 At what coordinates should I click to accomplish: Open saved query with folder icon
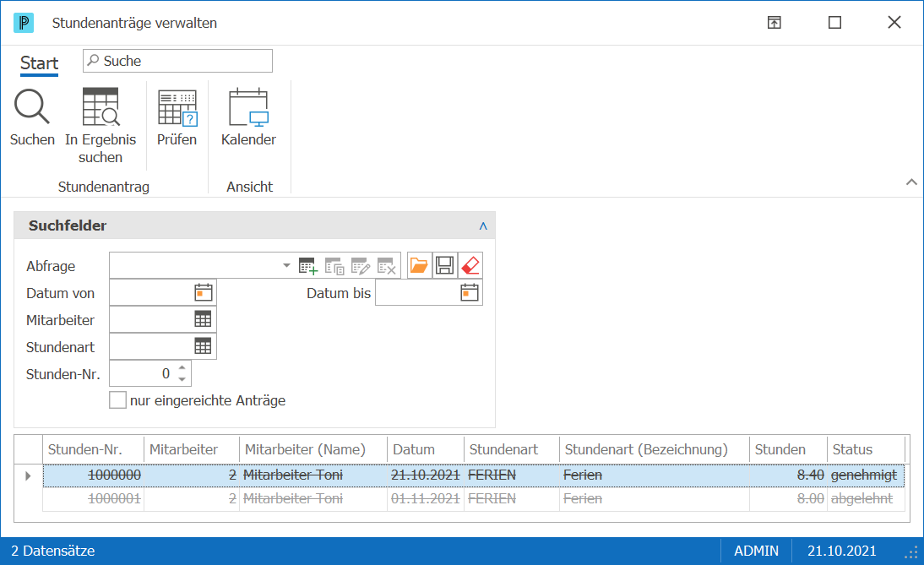coord(419,266)
